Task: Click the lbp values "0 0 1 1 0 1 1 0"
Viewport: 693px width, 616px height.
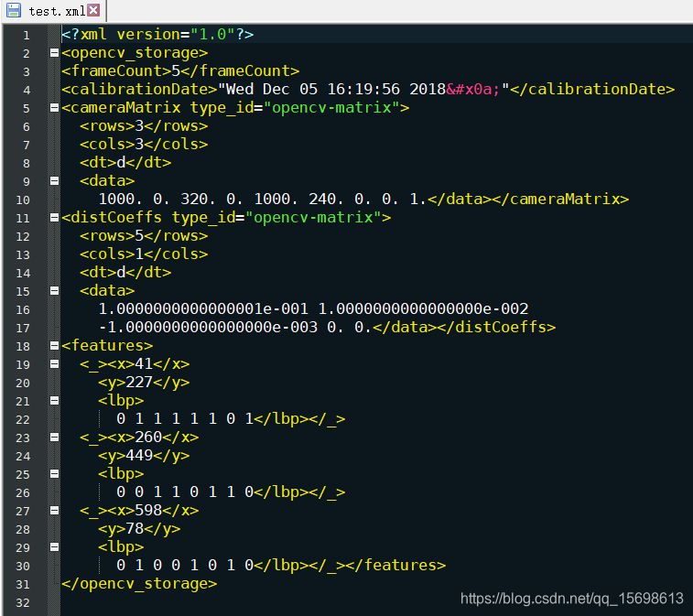Action: [185, 492]
